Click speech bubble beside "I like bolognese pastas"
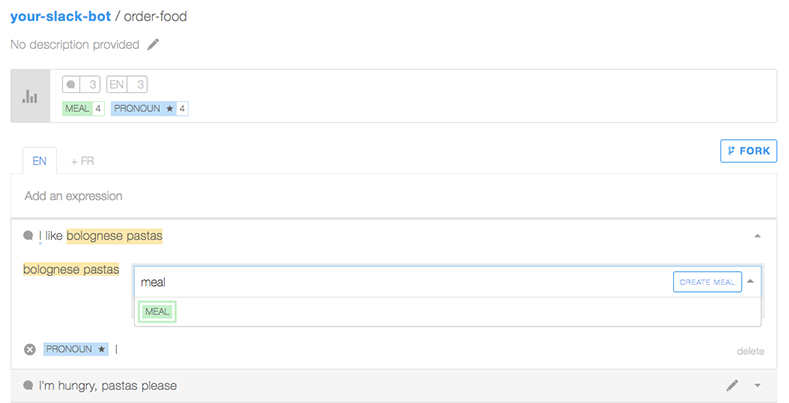 point(28,235)
